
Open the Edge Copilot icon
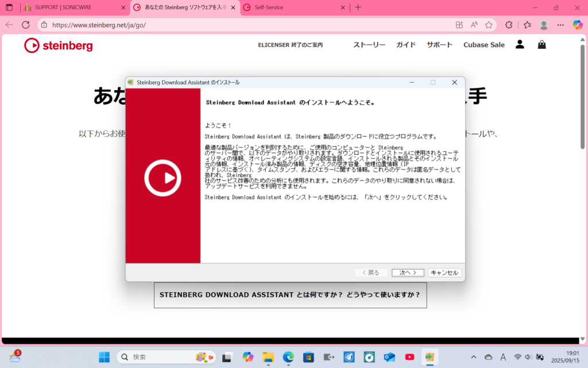pyautogui.click(x=578, y=25)
